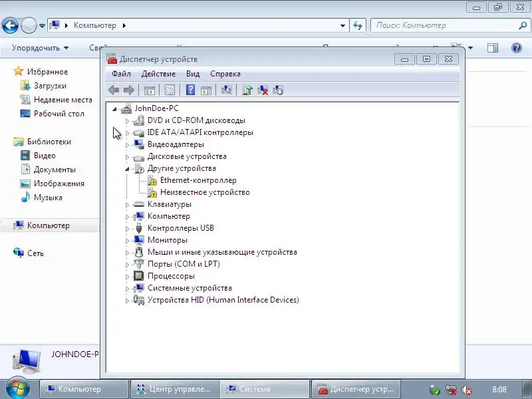This screenshot has height=399, width=532.
Task: Click Explorer back navigation button
Action: (x=10, y=25)
